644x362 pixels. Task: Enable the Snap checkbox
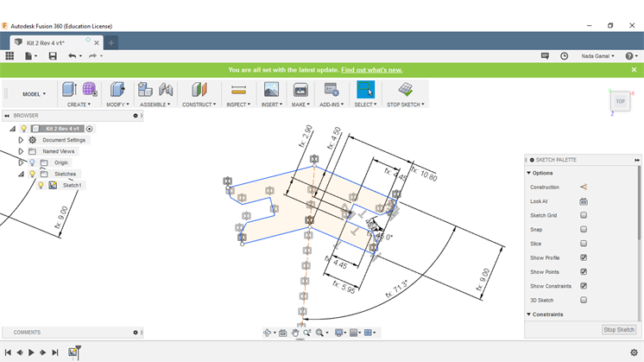pyautogui.click(x=584, y=229)
